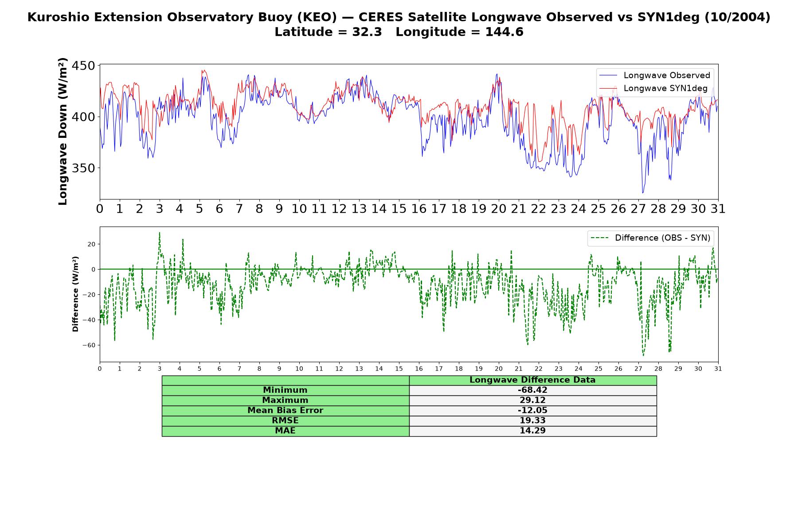Select the Maximum value 29.12 cell

[532, 400]
